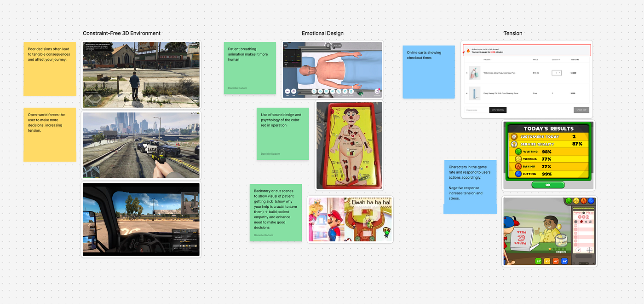Select the truck cabin driving simulator image

141,219
